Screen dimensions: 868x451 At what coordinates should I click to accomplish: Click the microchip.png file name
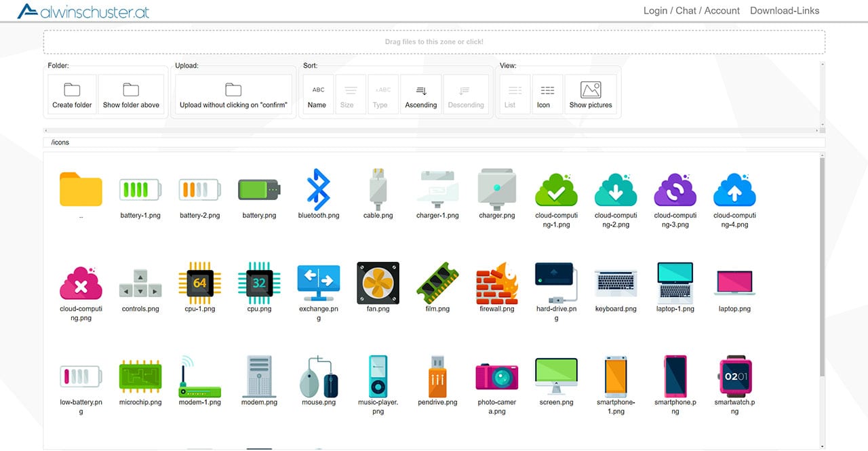tap(140, 403)
